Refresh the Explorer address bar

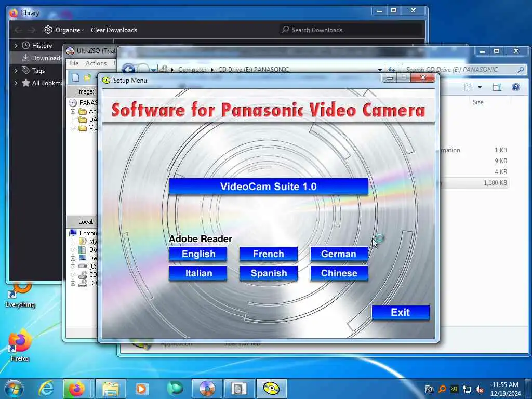click(x=392, y=69)
